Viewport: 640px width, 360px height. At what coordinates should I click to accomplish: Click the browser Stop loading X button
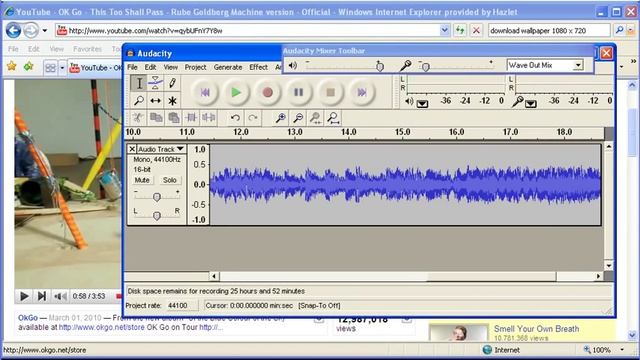(x=476, y=30)
